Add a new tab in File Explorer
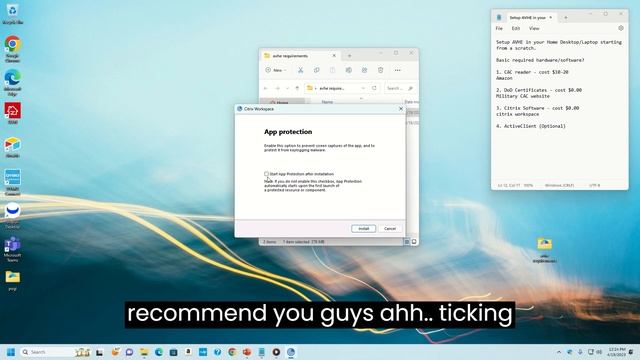 tap(349, 56)
